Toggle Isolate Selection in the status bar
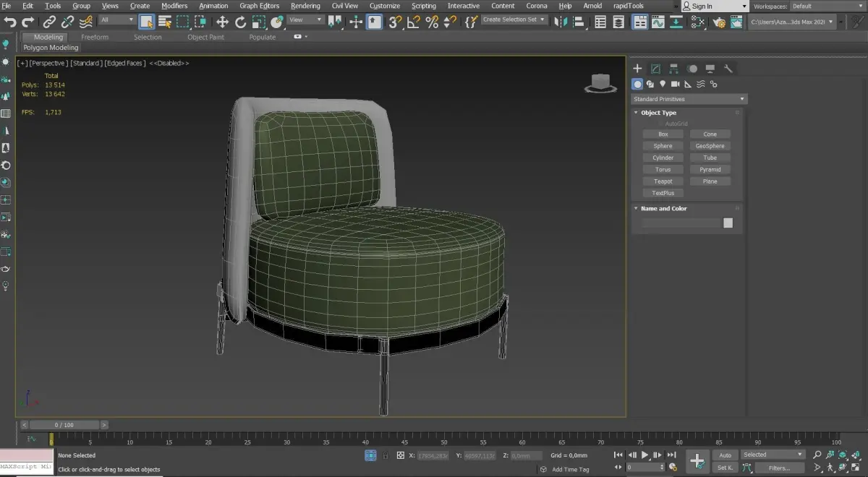Viewport: 868px width, 477px height. tap(370, 455)
